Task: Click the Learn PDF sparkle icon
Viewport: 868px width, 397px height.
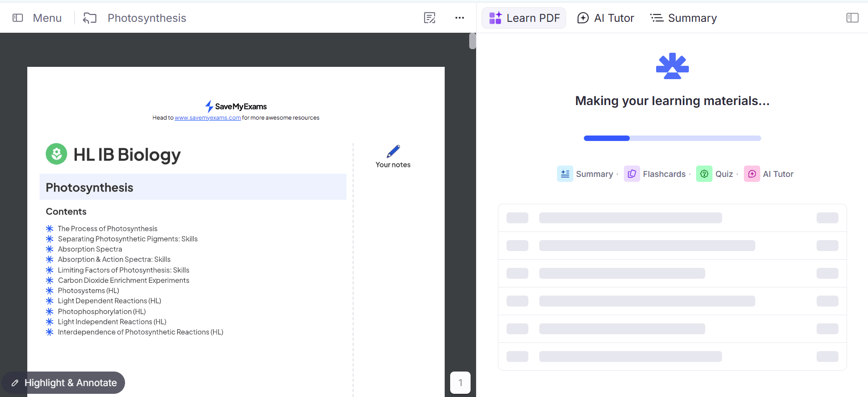Action: (495, 18)
